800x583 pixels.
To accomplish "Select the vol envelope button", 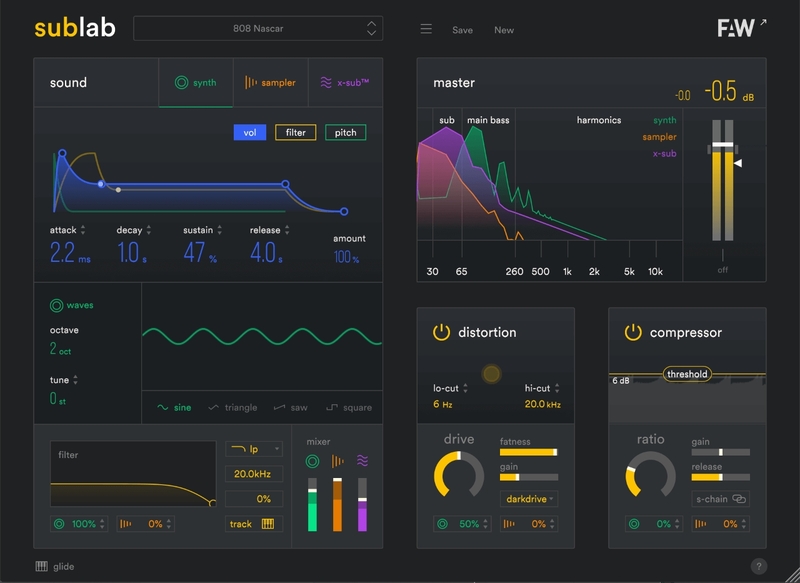I will 249,133.
